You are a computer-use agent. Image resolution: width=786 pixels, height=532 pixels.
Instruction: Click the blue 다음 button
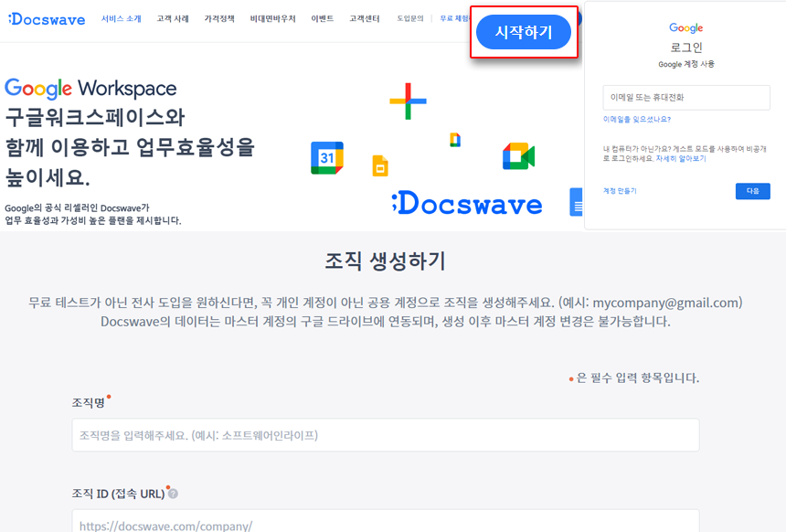pos(752,191)
